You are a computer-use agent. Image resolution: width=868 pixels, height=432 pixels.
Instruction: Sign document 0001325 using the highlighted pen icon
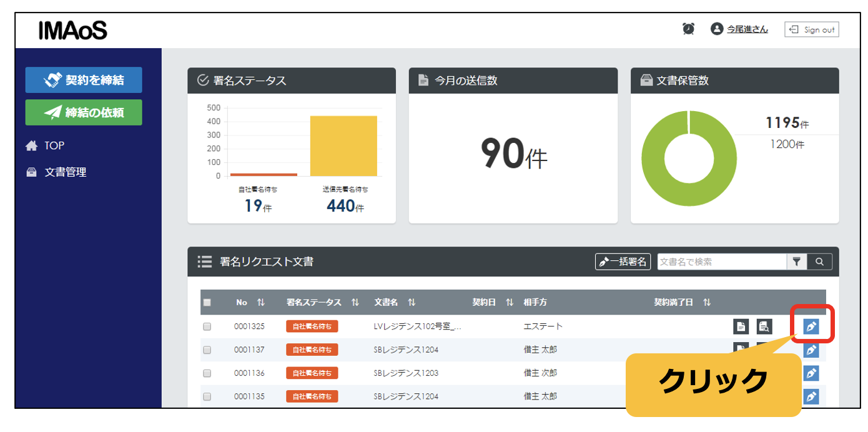[x=811, y=326]
